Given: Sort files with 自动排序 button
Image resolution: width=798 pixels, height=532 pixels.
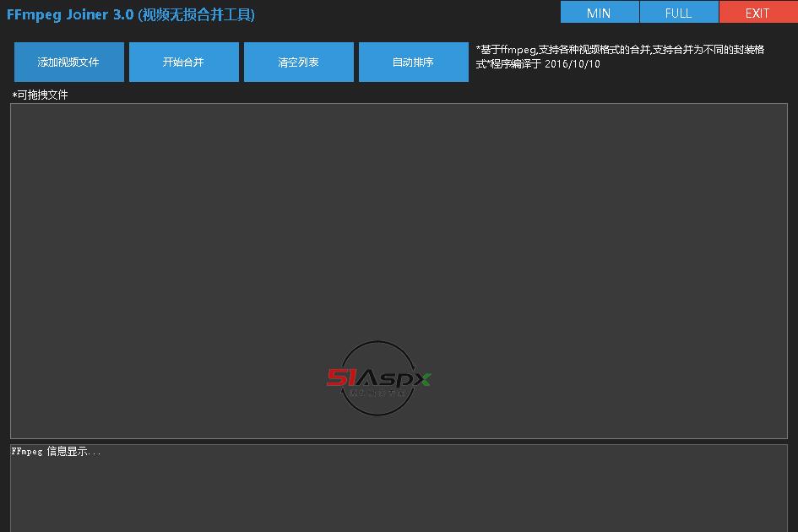Looking at the screenshot, I should click(x=414, y=62).
